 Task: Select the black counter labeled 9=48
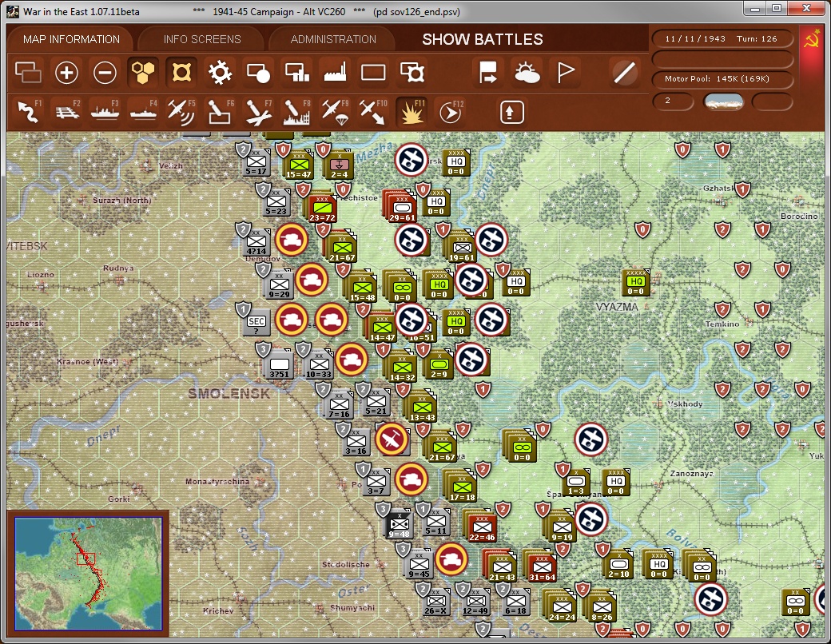click(398, 523)
